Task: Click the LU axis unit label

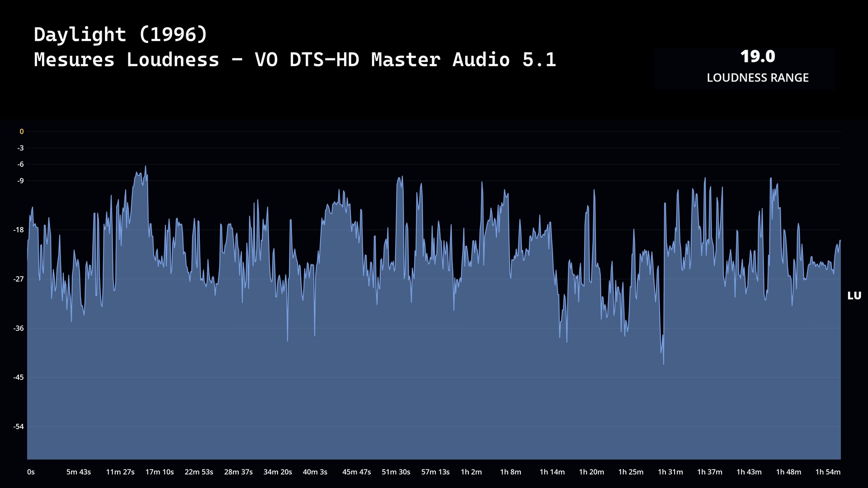Action: coord(854,296)
